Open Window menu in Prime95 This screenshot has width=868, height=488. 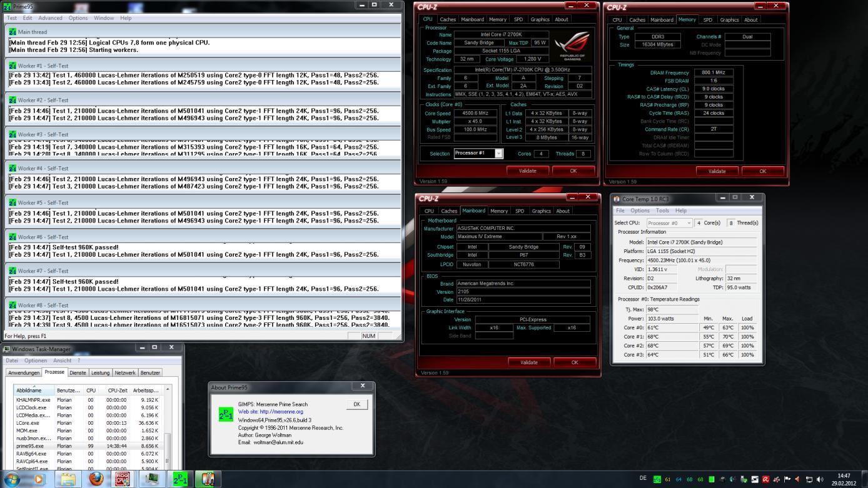click(x=104, y=18)
